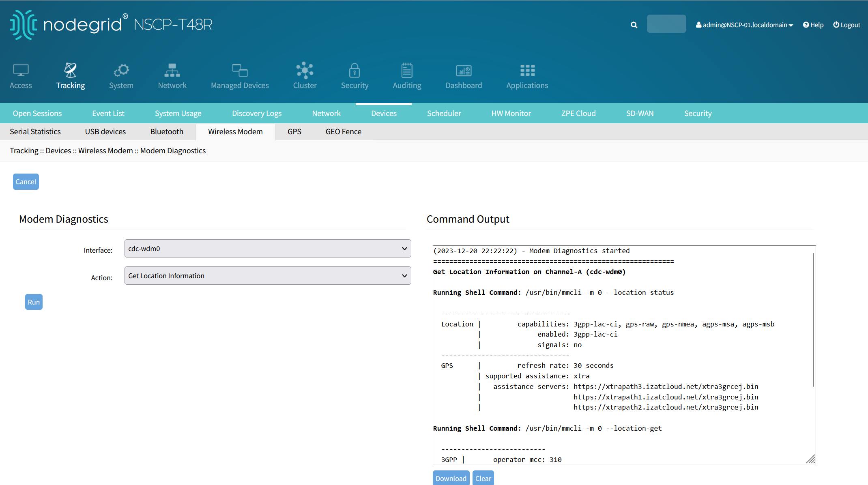Click the 'Action:' field label

click(x=102, y=278)
